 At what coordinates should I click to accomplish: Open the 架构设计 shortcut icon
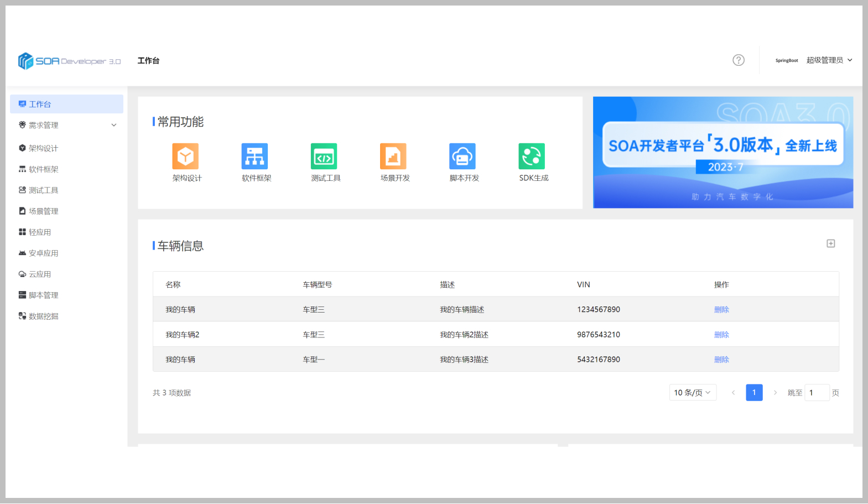[x=185, y=157]
